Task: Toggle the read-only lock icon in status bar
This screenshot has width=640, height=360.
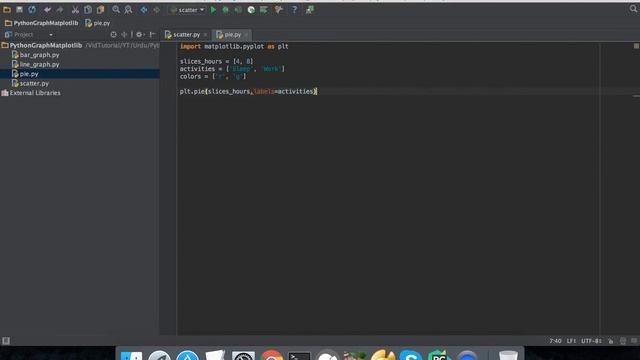Action: 611,341
